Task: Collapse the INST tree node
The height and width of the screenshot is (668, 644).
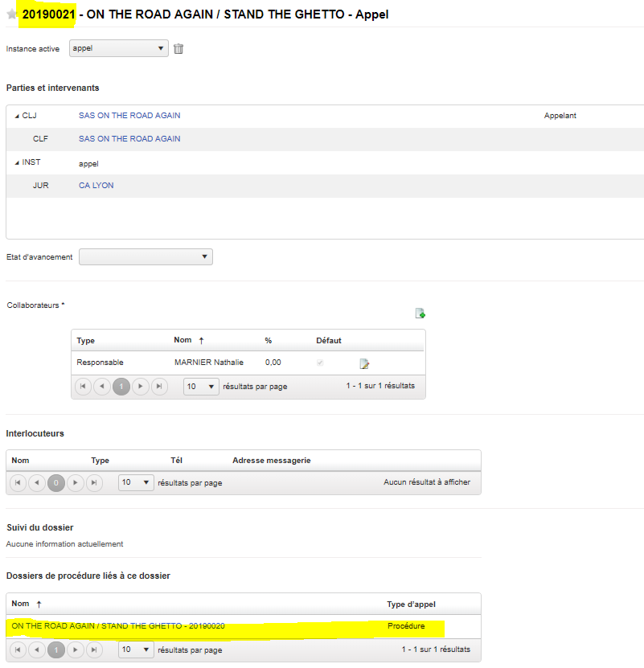Action: [x=17, y=162]
